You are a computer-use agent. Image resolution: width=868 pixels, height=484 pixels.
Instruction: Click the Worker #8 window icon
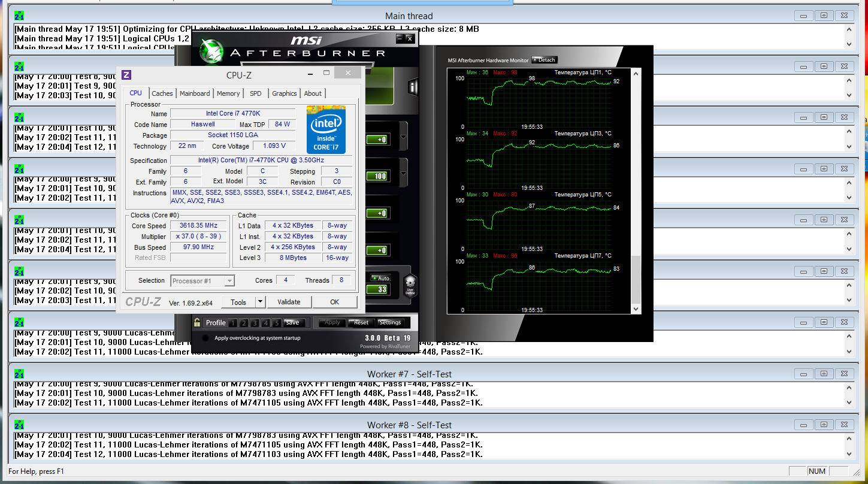point(19,425)
